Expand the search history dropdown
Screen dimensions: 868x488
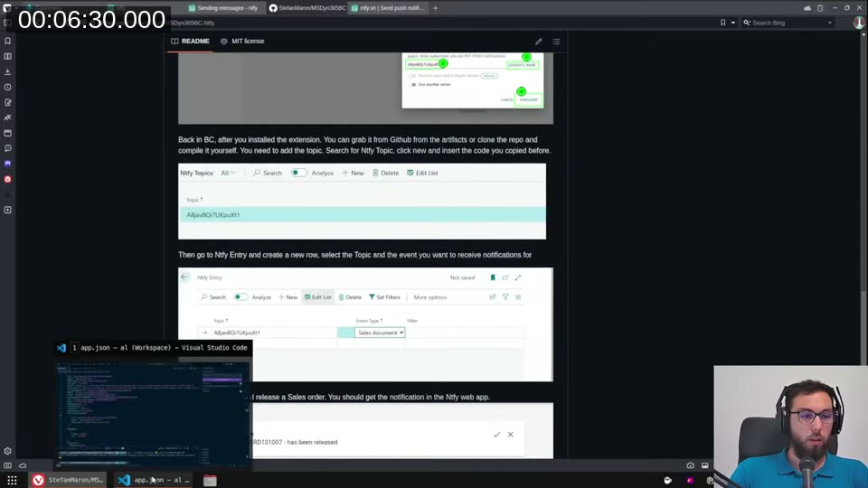click(829, 23)
